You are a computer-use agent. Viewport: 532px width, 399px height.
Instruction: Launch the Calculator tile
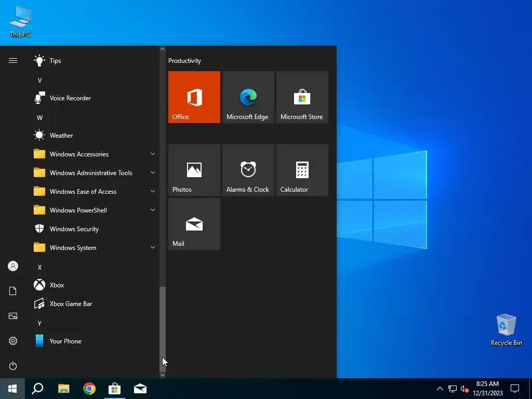coord(302,170)
